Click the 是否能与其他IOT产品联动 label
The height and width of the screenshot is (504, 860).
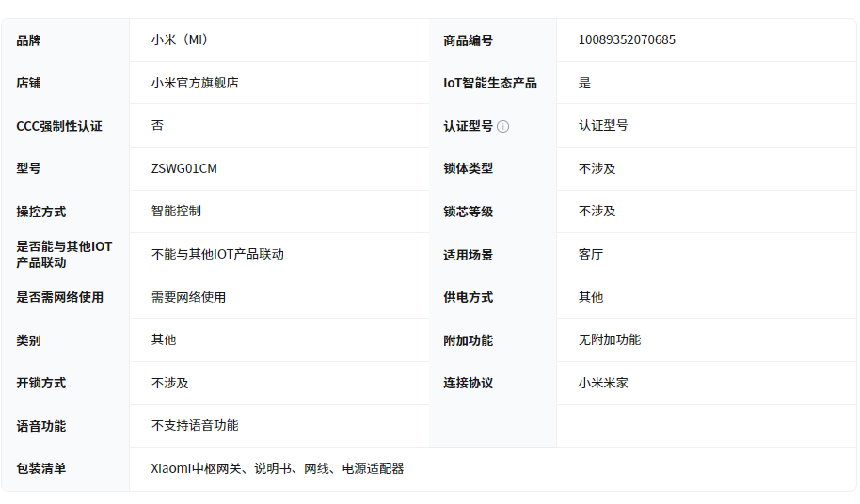[64, 255]
